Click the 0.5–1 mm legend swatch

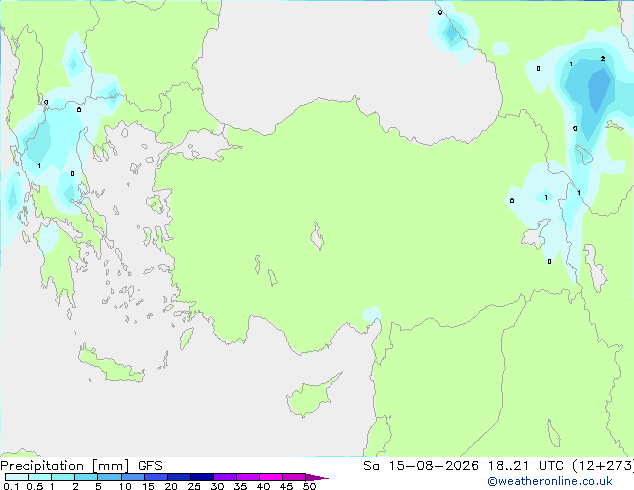pos(40,477)
